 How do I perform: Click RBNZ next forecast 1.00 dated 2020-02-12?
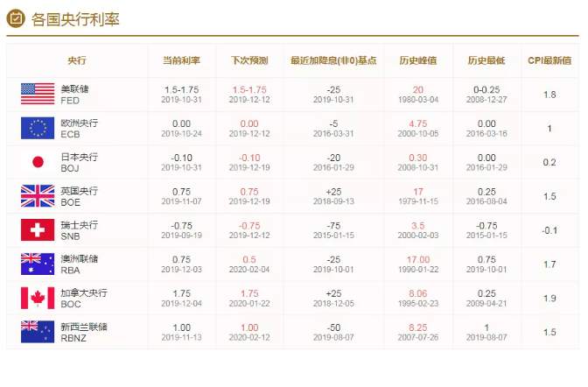pyautogui.click(x=249, y=332)
